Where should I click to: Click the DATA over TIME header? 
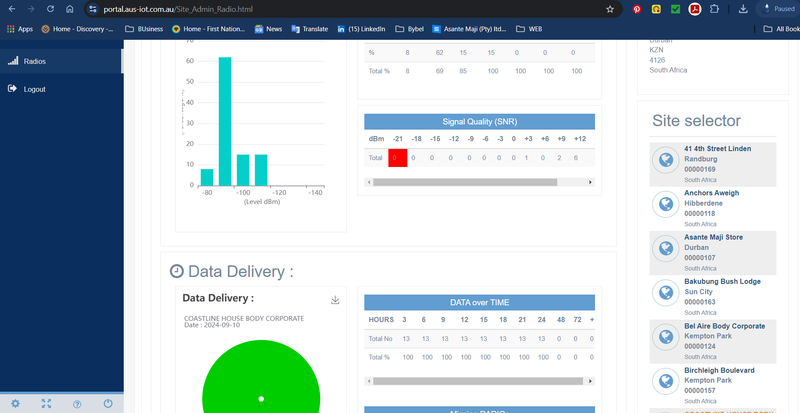pos(480,303)
